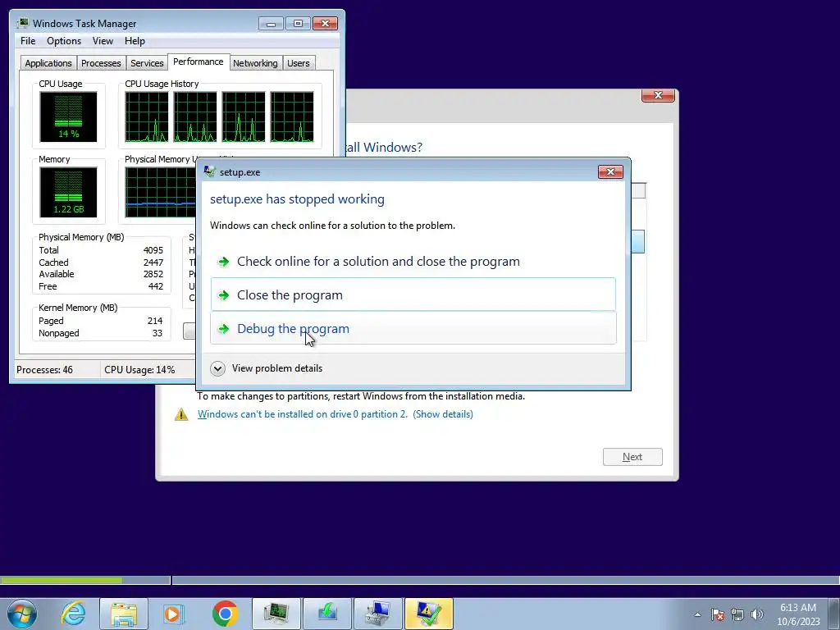Open Windows Media Player taskbar icon

click(x=174, y=614)
